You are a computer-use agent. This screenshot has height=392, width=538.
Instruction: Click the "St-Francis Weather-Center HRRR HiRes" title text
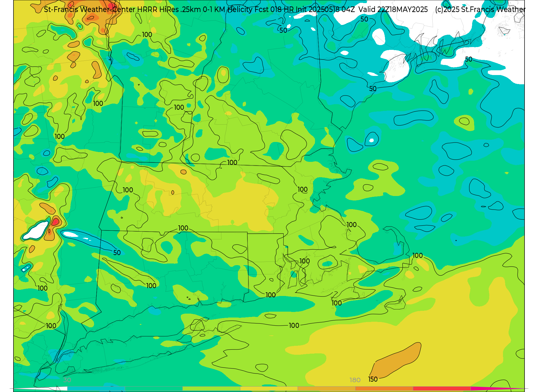[x=112, y=10]
